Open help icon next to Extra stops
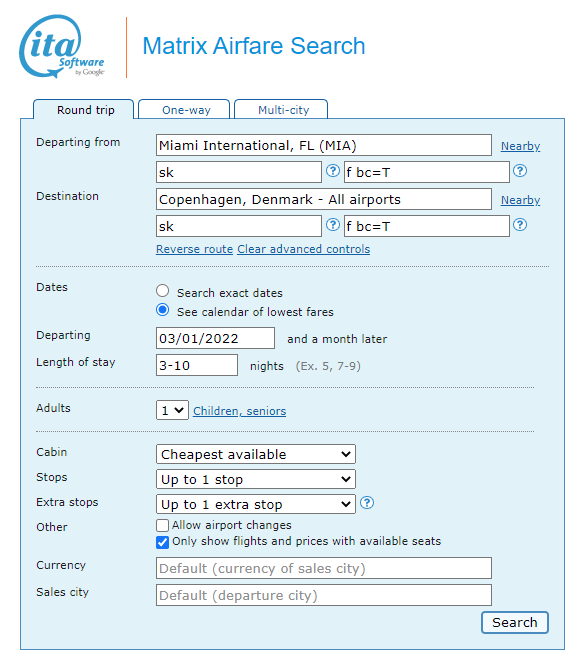 tap(367, 503)
